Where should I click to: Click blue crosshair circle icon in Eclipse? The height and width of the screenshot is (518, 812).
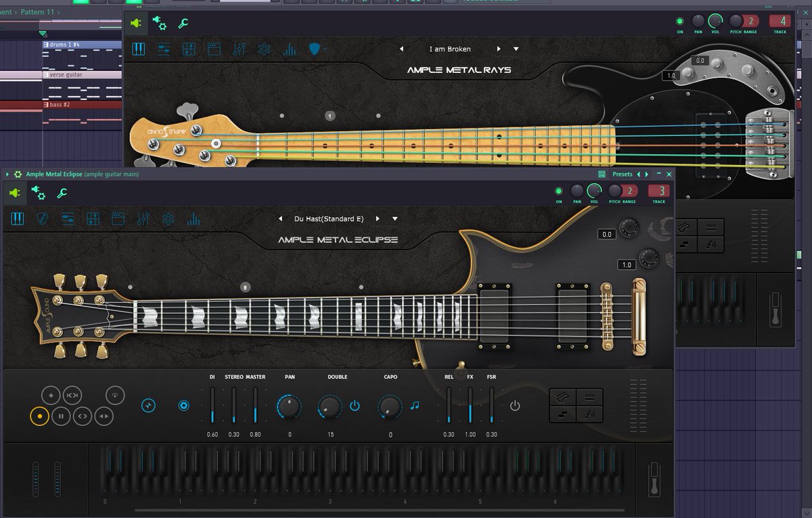tap(149, 406)
